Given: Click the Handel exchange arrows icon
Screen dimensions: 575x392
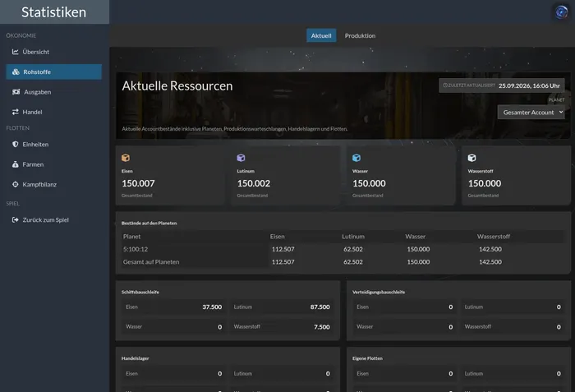Looking at the screenshot, I should pos(15,112).
